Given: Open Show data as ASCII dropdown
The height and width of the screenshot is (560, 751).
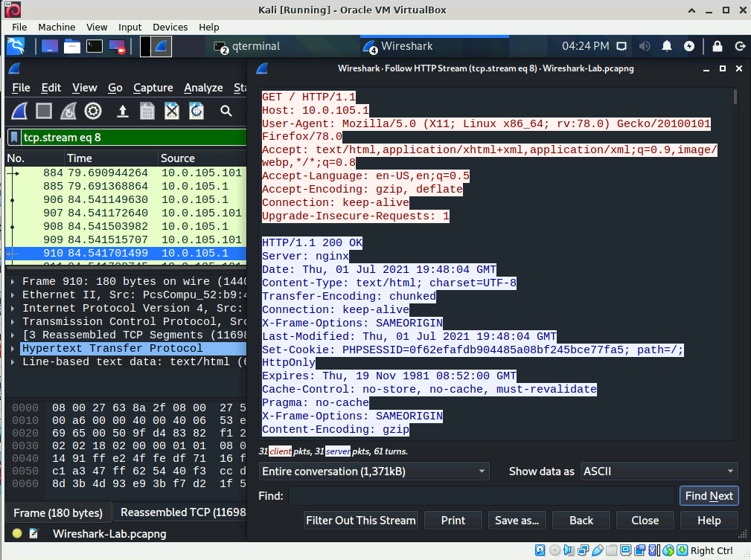Looking at the screenshot, I should 659,472.
